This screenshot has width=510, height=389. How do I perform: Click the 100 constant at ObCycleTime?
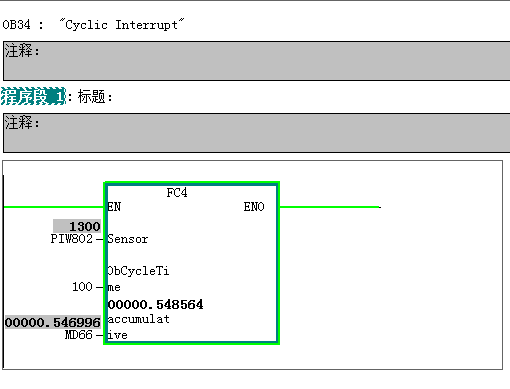point(82,287)
